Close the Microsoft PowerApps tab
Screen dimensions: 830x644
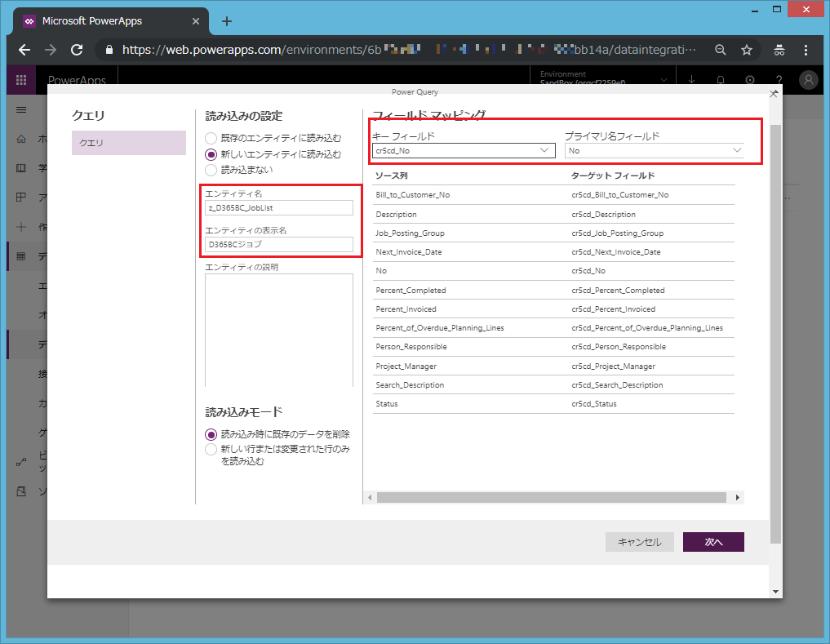coord(196,21)
